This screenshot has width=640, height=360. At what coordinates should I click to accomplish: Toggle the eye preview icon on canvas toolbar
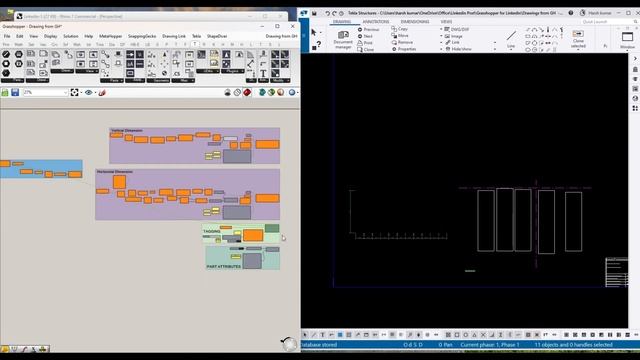pyautogui.click(x=89, y=93)
